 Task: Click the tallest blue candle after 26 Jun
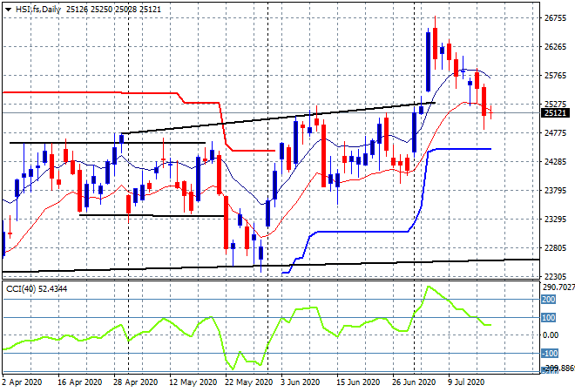pos(428,62)
